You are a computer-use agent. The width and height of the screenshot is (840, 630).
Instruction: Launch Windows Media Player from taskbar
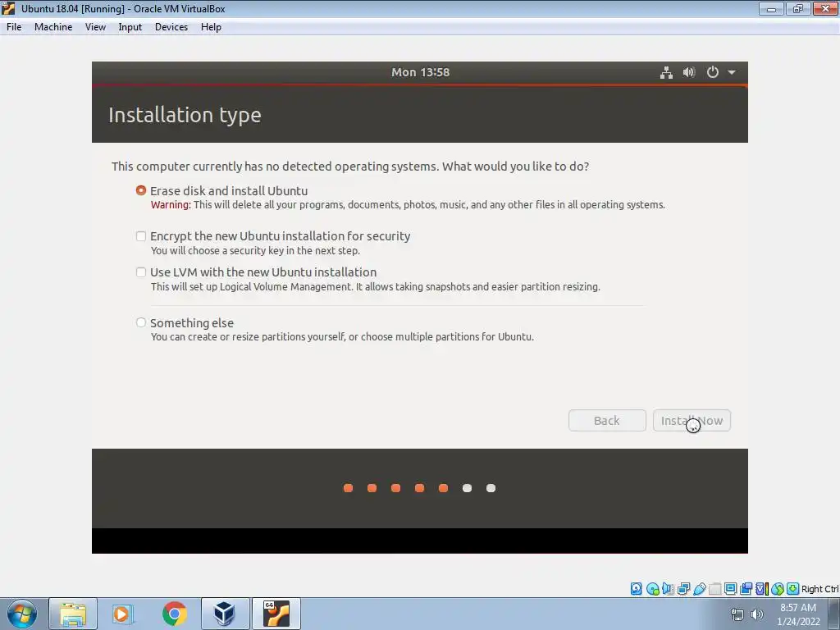point(122,614)
